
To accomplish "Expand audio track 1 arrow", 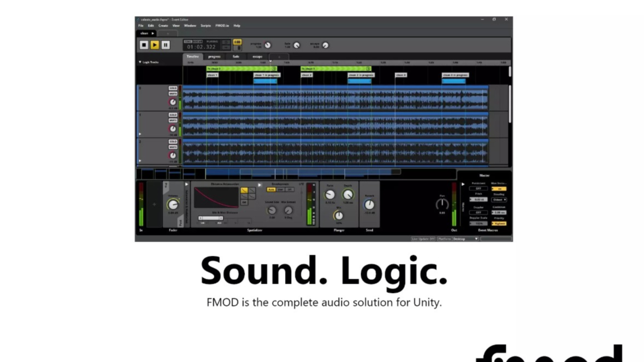I will pyautogui.click(x=140, y=134).
